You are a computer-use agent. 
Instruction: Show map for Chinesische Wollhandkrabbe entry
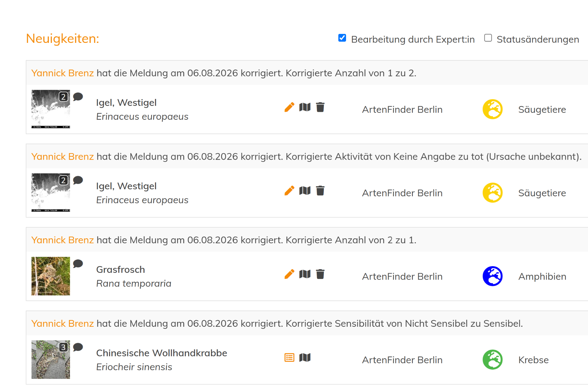[x=305, y=357]
